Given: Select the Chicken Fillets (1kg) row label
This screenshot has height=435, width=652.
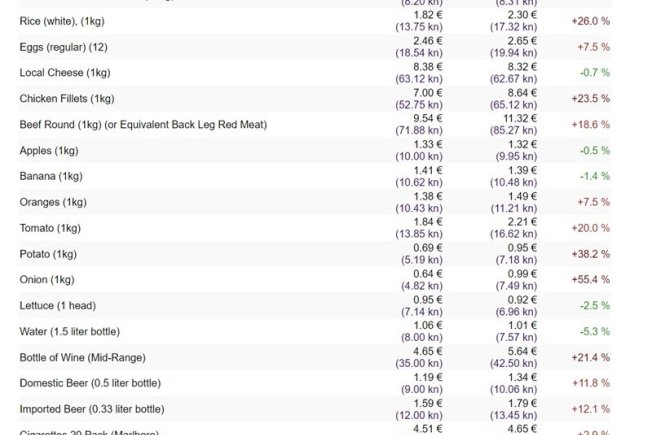Looking at the screenshot, I should point(68,99).
